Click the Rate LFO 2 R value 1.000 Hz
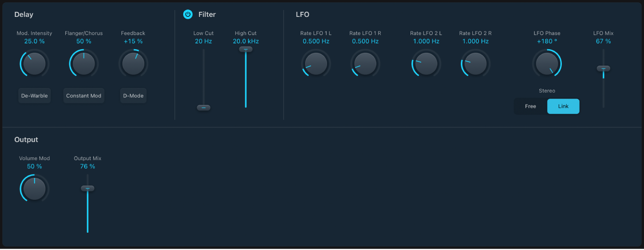644x250 pixels. click(475, 42)
